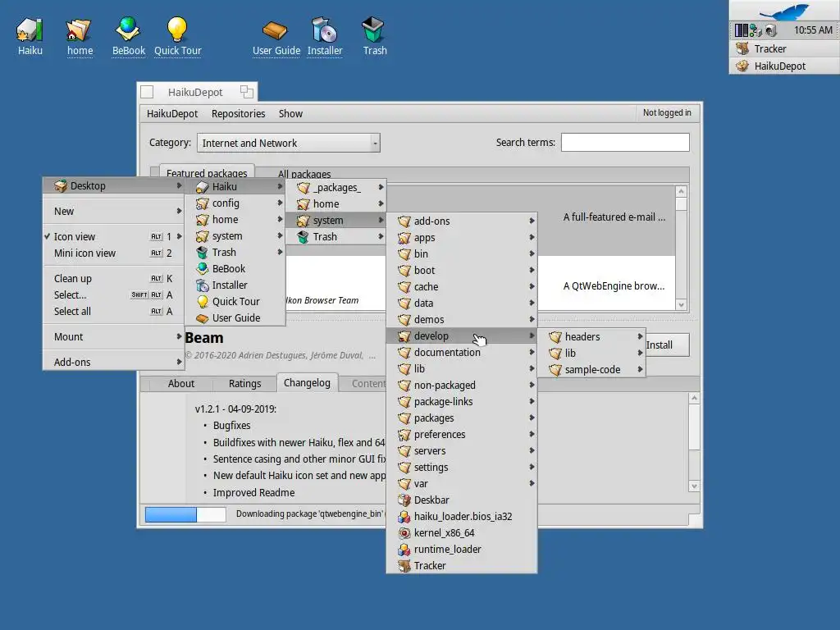Click in the Search terms field
Image resolution: width=840 pixels, height=630 pixels.
click(x=625, y=143)
